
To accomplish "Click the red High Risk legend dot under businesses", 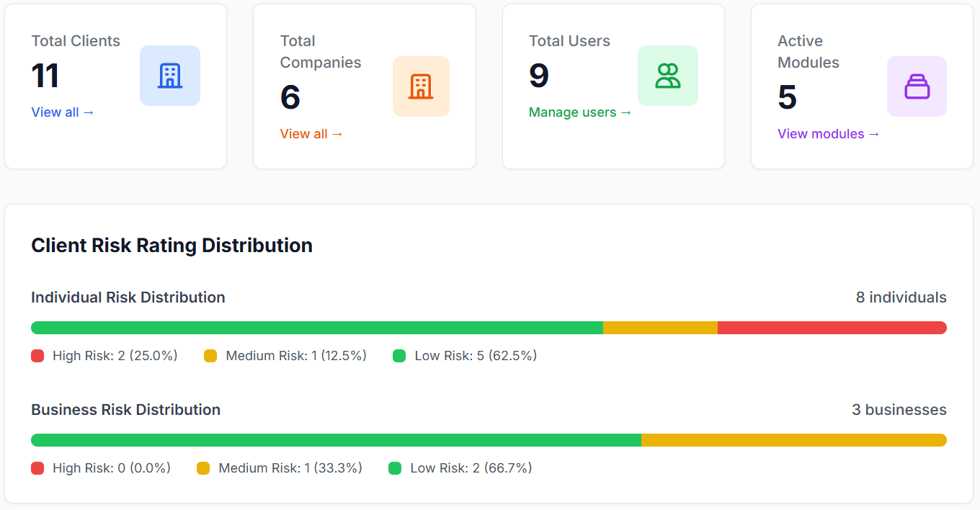I will (x=37, y=467).
